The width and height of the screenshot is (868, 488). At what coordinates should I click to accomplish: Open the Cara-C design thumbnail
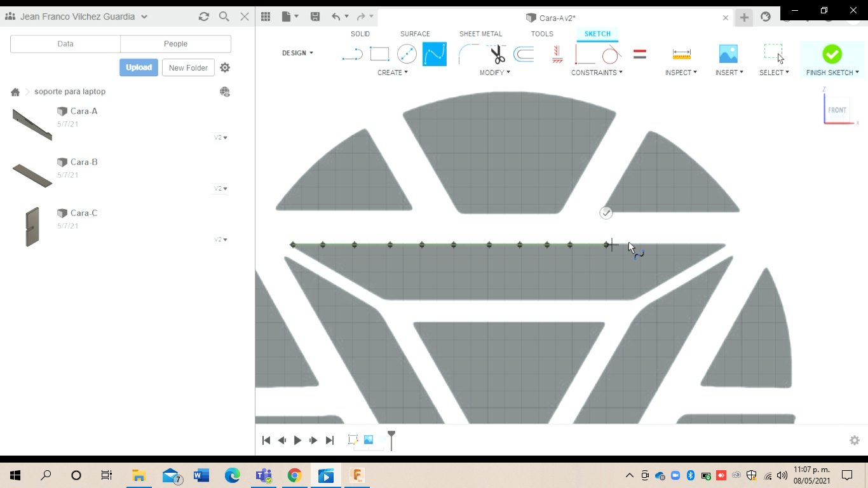click(32, 226)
